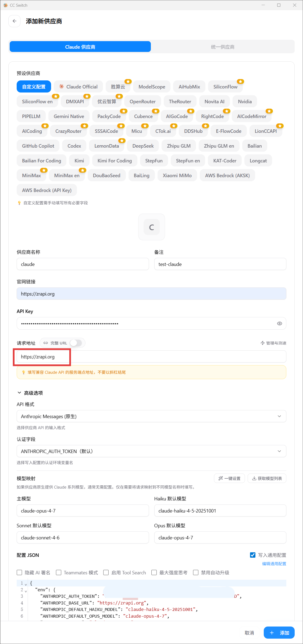Collapse the env fold arrow on line 2

click(x=26, y=591)
